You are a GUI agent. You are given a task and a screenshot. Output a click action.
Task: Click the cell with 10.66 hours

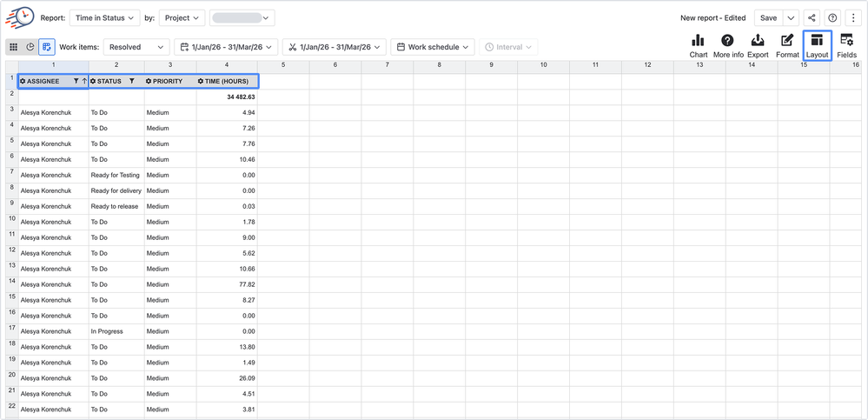(227, 269)
